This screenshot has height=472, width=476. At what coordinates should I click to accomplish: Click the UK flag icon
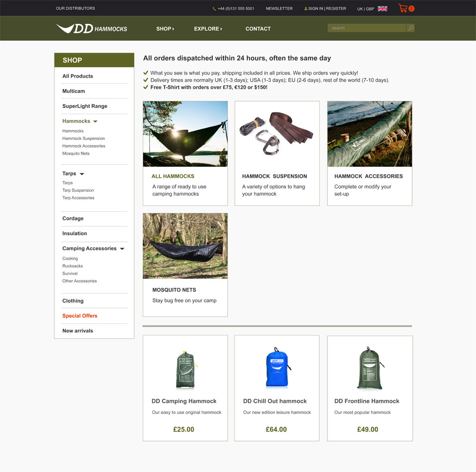tap(382, 9)
